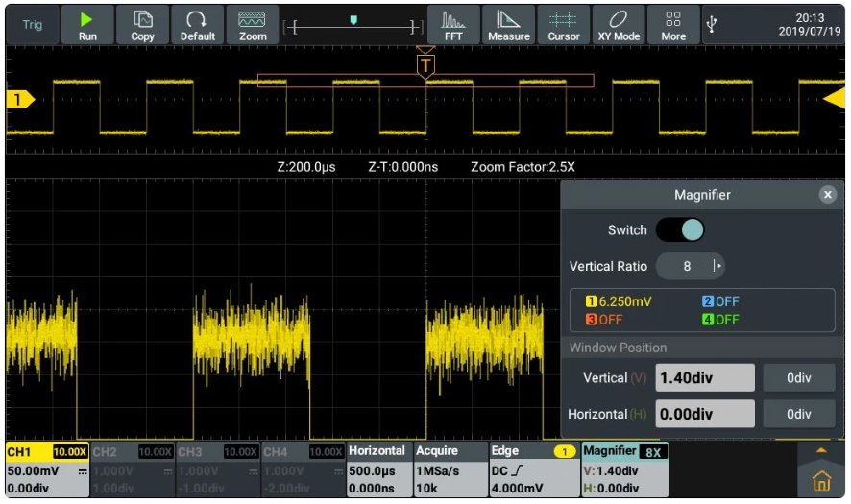Viewport: 851px width, 504px height.
Task: Enable the CH2 channel tab
Action: 133,469
